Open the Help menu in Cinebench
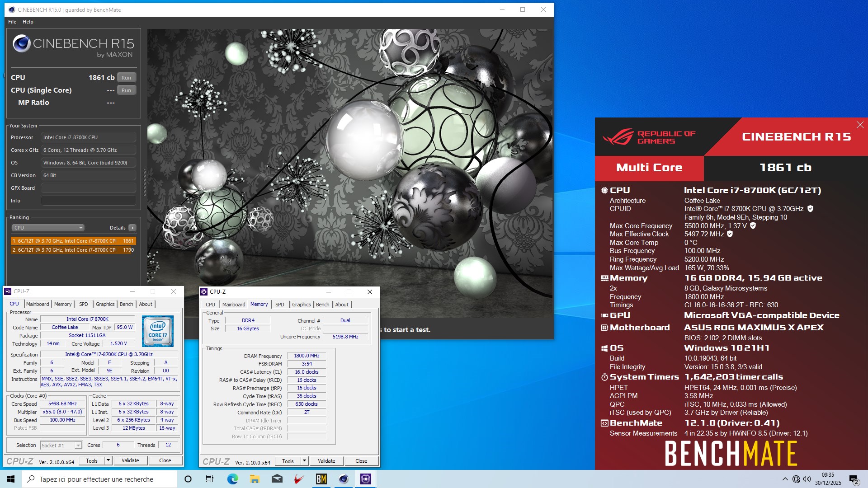This screenshot has height=488, width=868. tap(28, 22)
